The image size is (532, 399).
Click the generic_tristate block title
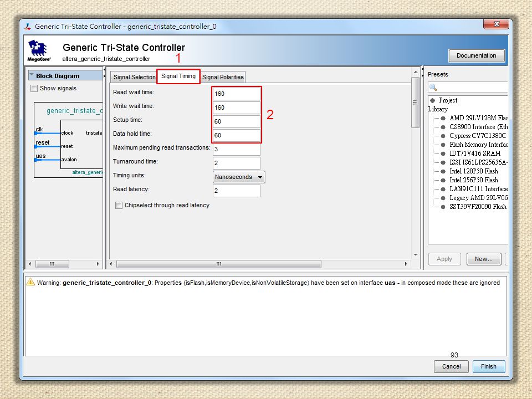[x=74, y=111]
